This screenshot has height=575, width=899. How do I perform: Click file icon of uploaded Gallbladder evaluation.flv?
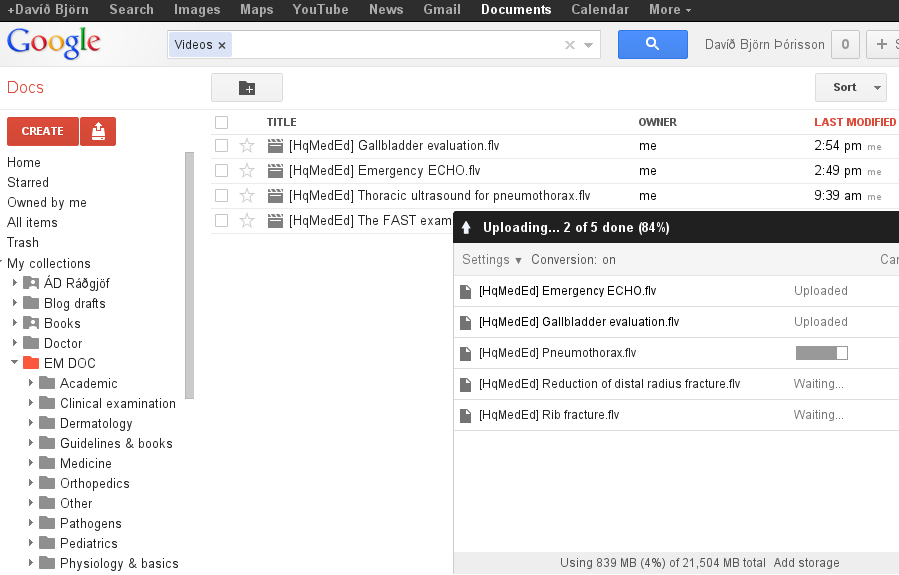(x=466, y=322)
